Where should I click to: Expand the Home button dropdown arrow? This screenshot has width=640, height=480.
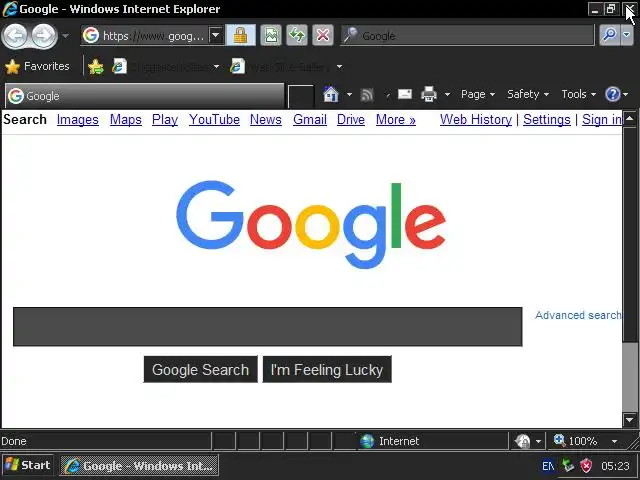[349, 94]
